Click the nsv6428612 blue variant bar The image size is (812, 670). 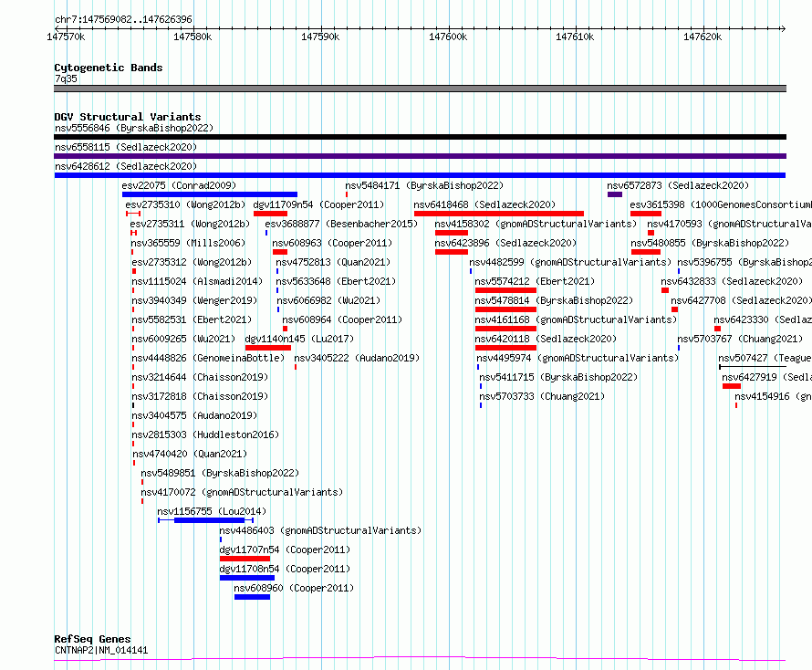click(420, 175)
